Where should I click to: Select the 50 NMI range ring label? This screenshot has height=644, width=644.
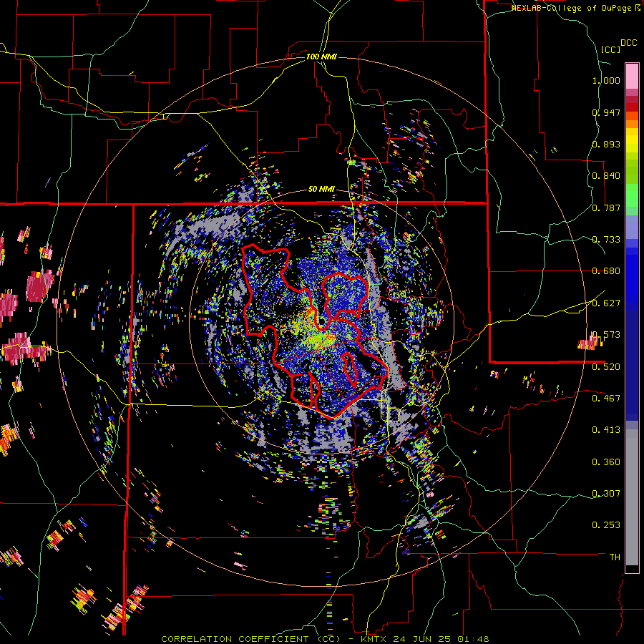click(x=321, y=190)
